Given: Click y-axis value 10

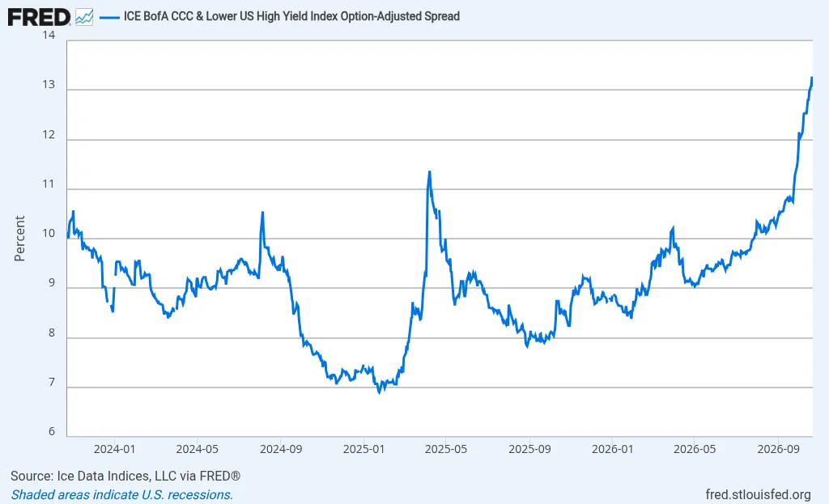Looking at the screenshot, I should (x=49, y=234).
